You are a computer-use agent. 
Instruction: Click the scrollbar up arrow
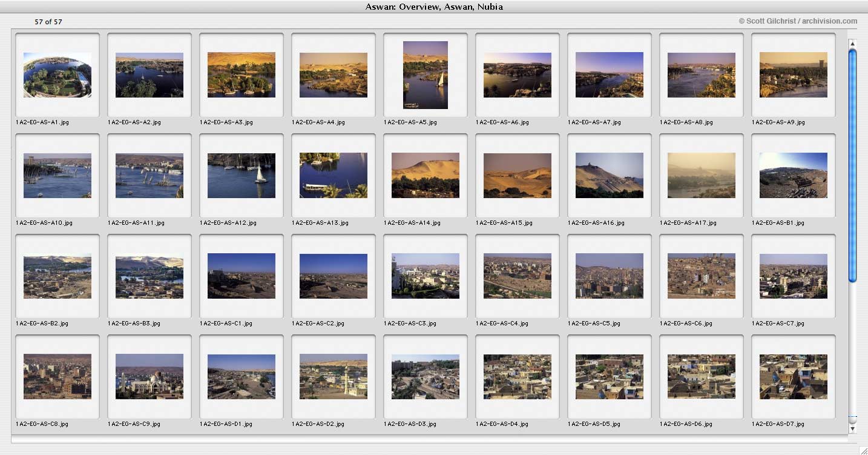click(852, 44)
